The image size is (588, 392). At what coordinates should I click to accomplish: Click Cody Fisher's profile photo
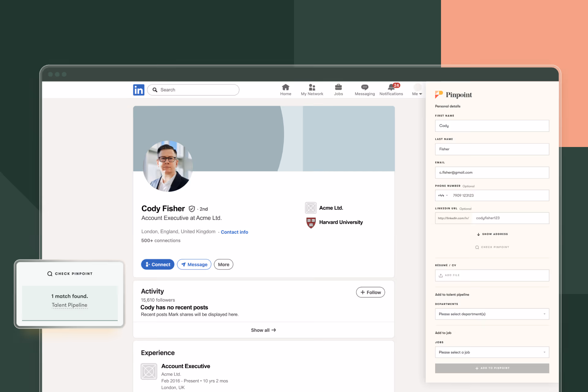click(x=168, y=166)
